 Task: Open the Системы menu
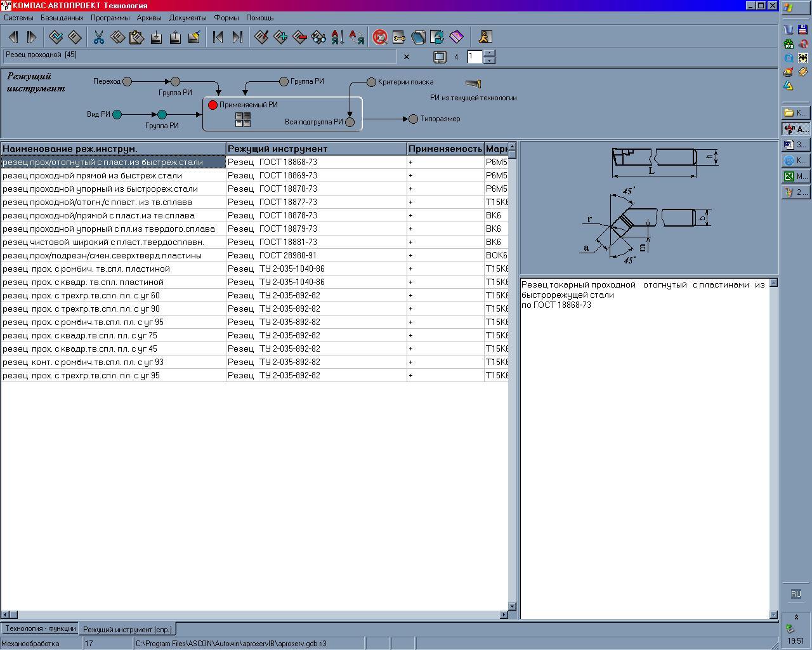click(18, 18)
